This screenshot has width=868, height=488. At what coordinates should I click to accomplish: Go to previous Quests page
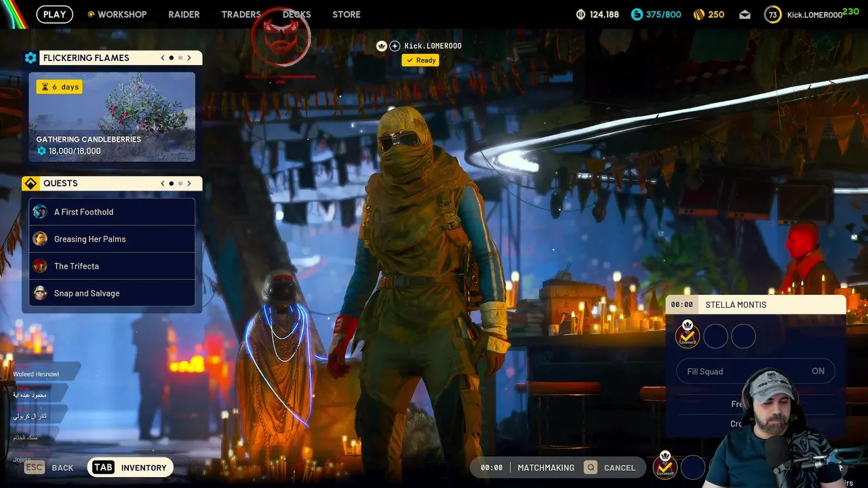point(163,183)
